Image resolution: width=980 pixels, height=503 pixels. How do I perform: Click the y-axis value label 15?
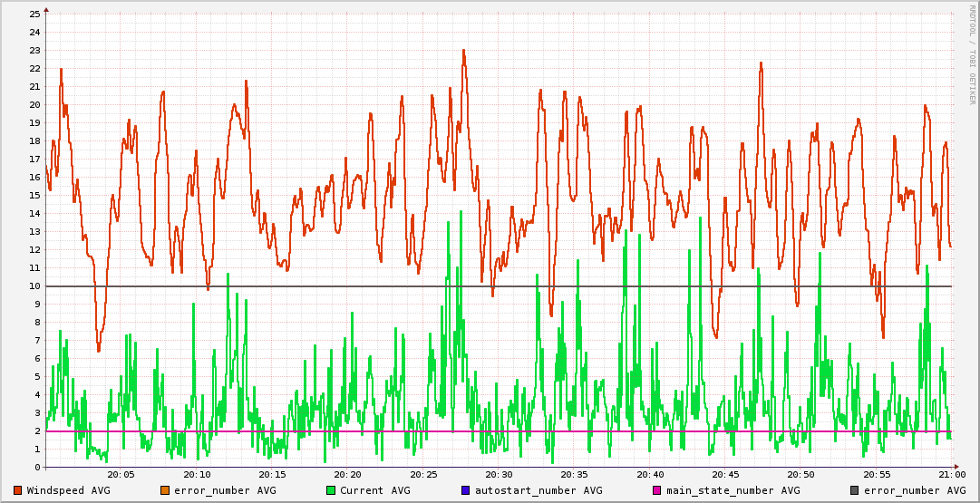click(35, 195)
